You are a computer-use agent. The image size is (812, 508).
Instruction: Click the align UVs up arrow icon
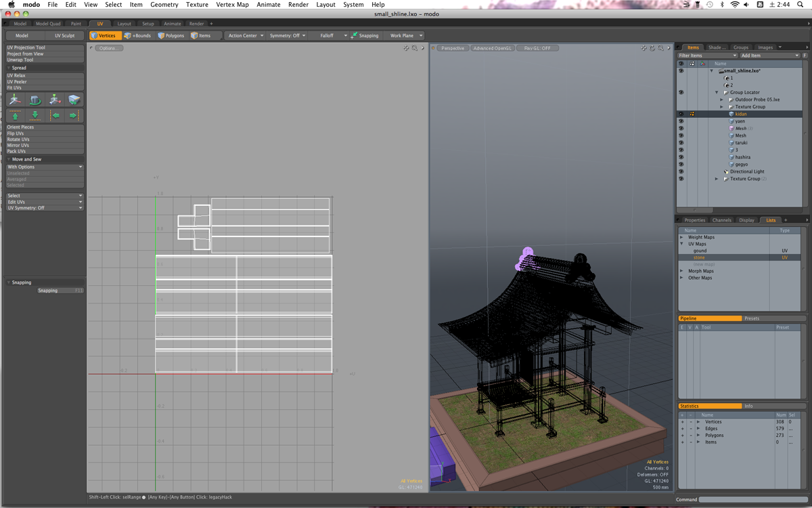click(x=15, y=116)
